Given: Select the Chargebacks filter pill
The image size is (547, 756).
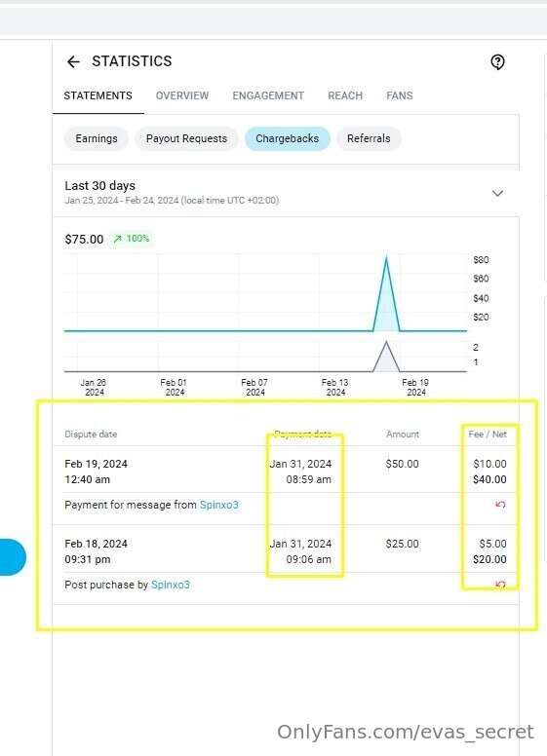Looking at the screenshot, I should coord(287,139).
